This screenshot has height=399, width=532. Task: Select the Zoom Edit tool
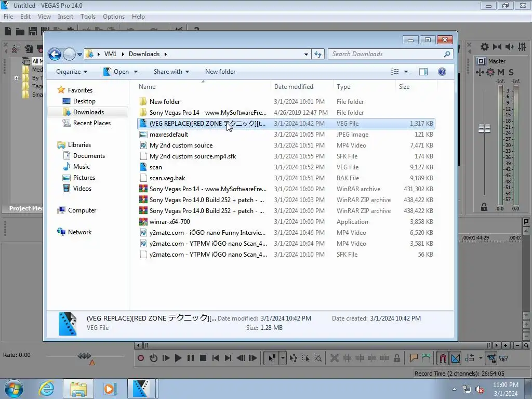point(318,358)
